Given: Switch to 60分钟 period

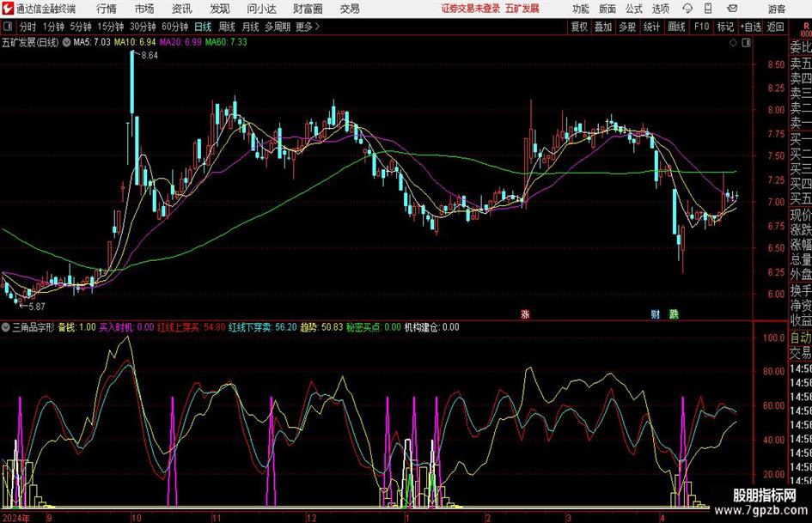Looking at the screenshot, I should coord(175,27).
